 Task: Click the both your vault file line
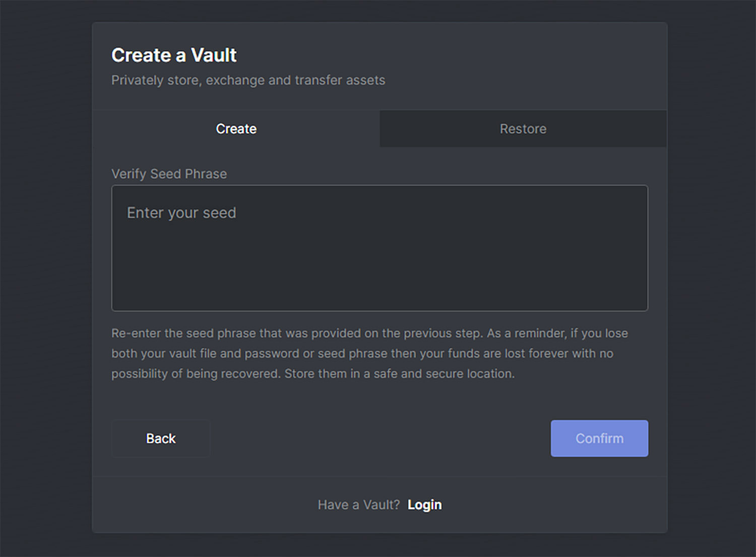[x=362, y=354]
